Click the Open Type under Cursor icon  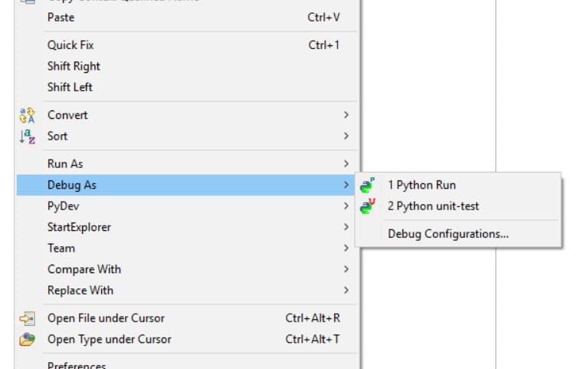pyautogui.click(x=27, y=339)
